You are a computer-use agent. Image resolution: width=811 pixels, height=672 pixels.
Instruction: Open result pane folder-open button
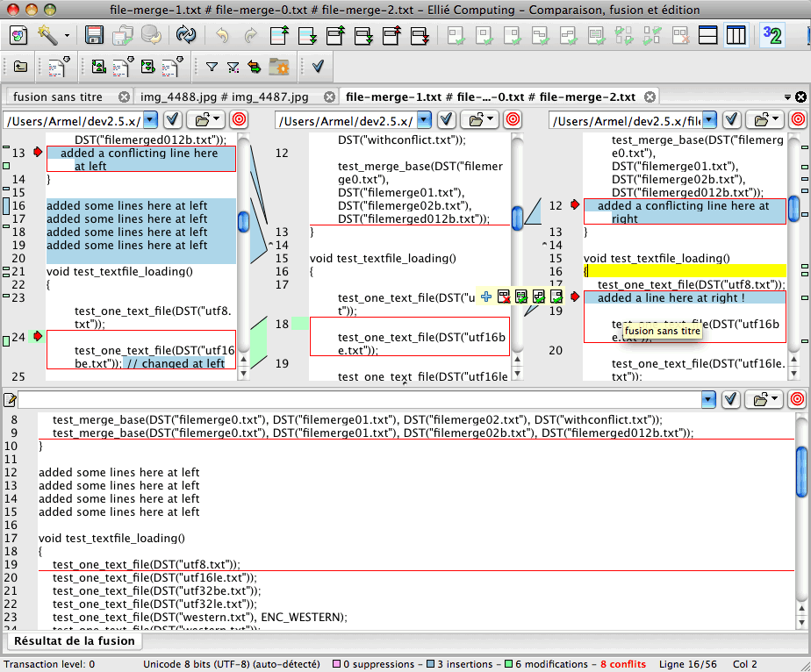tap(764, 399)
